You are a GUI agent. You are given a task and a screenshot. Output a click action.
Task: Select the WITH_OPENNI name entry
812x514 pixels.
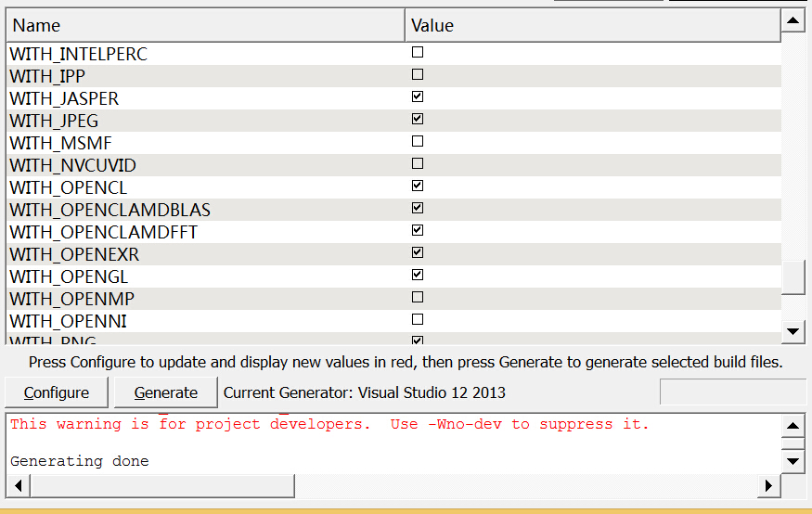[68, 321]
